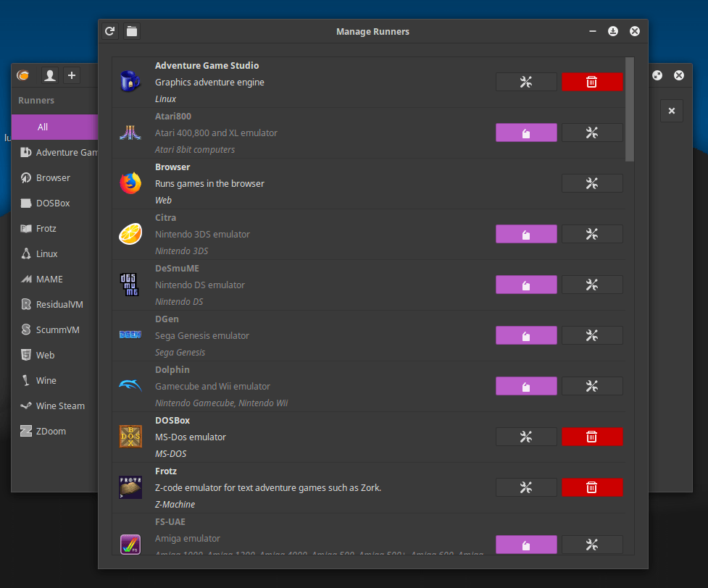The width and height of the screenshot is (708, 588).
Task: Dismiss the small X panel in Lutris window
Action: 672,111
